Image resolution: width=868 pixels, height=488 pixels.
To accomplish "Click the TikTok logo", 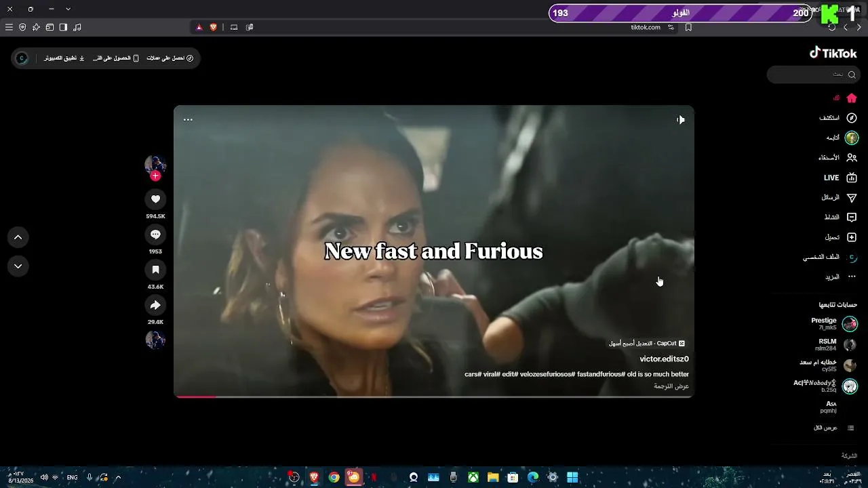I will (833, 54).
